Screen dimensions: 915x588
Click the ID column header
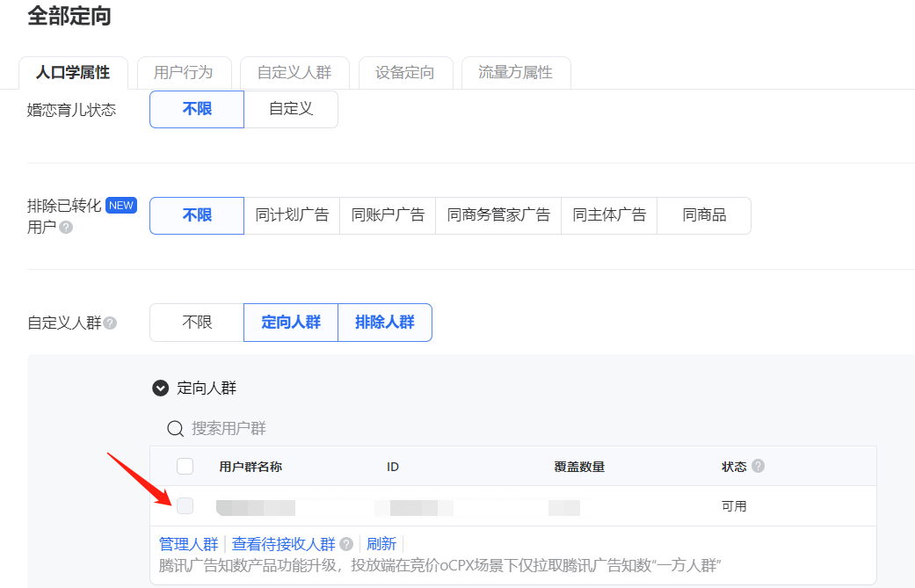click(393, 467)
